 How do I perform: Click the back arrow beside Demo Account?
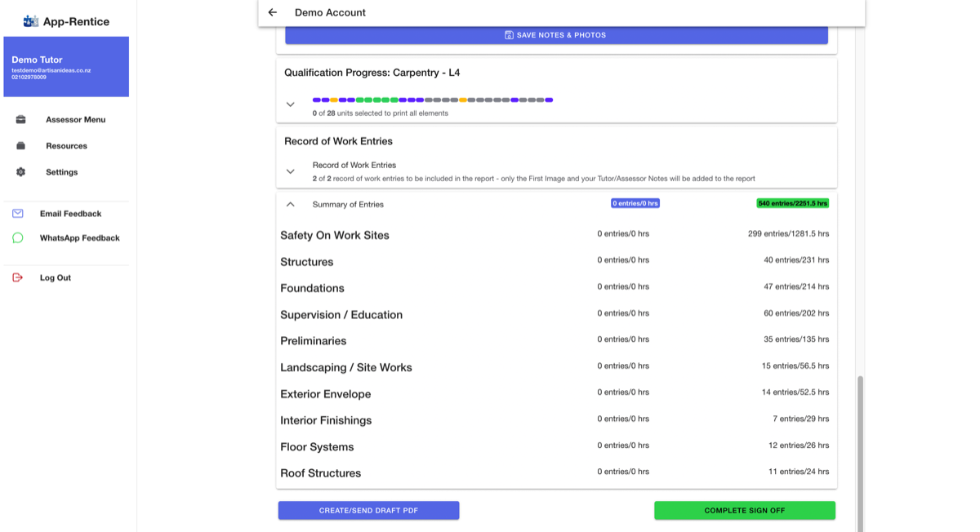(273, 12)
